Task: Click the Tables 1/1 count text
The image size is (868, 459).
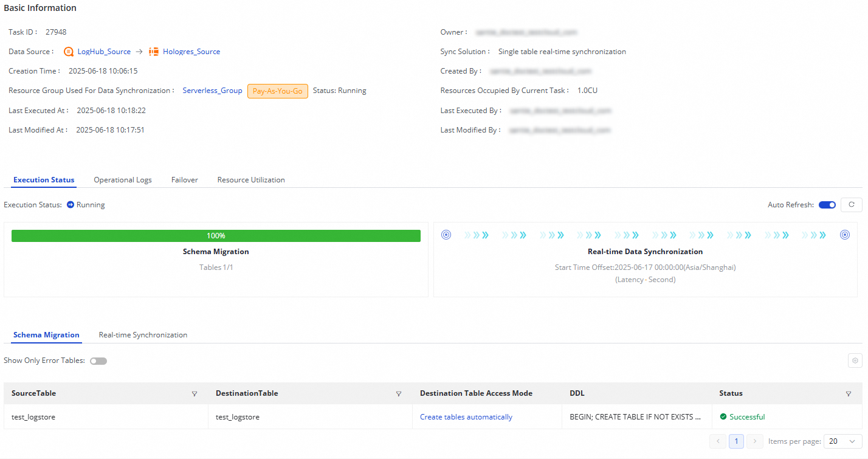Action: pyautogui.click(x=216, y=267)
